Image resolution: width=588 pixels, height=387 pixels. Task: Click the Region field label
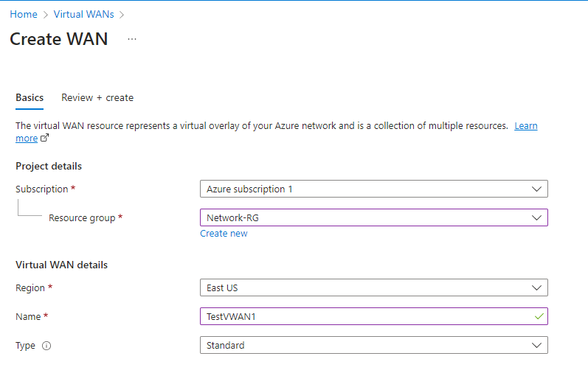click(x=30, y=287)
